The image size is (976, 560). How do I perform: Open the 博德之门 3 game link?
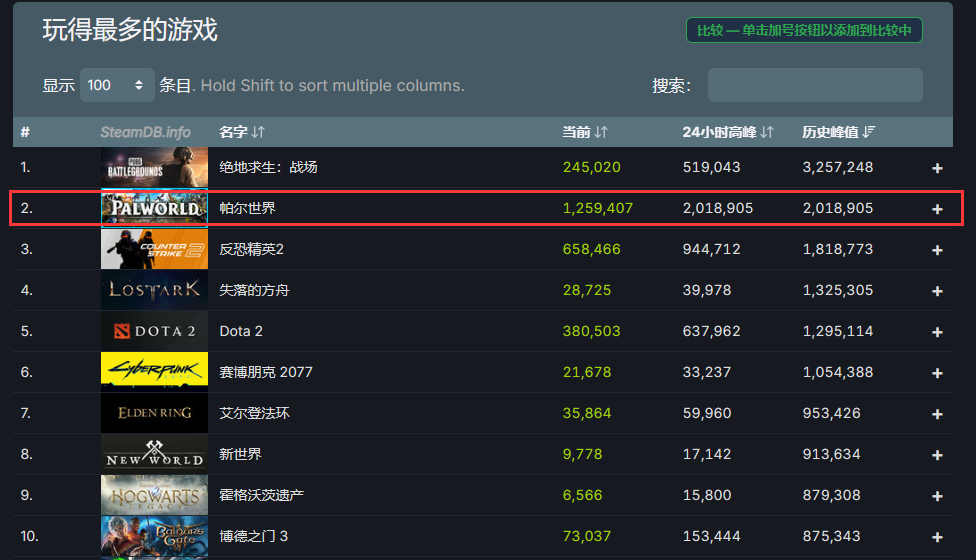(x=253, y=536)
